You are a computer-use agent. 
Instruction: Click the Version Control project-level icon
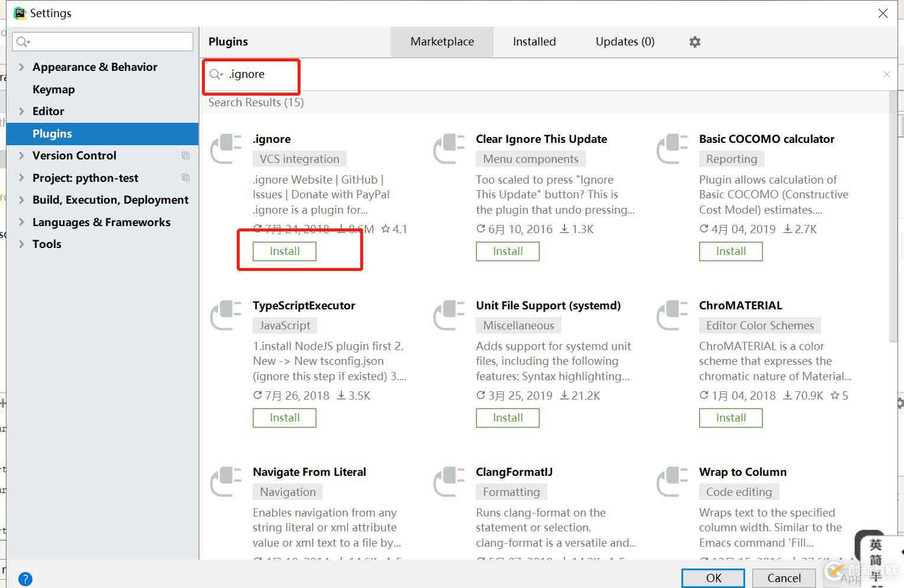[x=185, y=156]
